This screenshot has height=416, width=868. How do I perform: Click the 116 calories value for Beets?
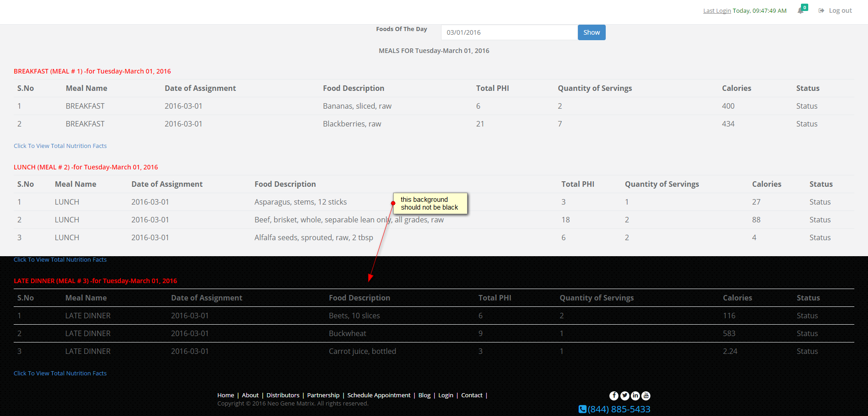(729, 316)
